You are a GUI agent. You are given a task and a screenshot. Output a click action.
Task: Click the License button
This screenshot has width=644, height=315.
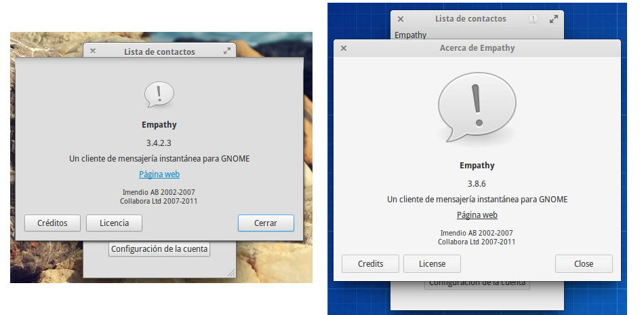coord(432,263)
